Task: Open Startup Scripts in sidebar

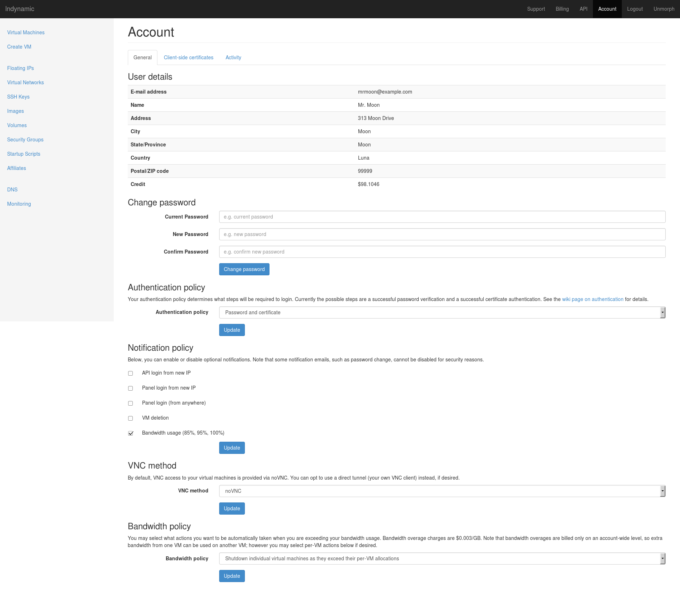Action: coord(24,154)
